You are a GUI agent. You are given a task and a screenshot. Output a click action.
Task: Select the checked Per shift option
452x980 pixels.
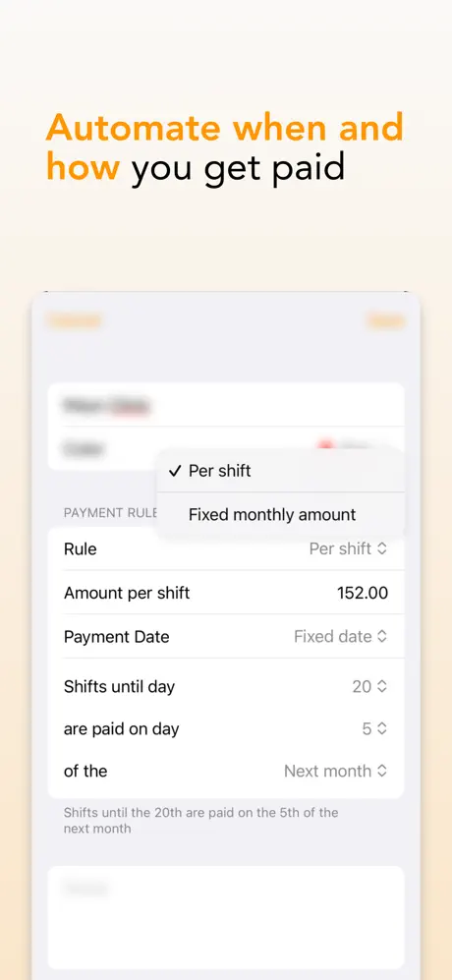click(x=281, y=471)
